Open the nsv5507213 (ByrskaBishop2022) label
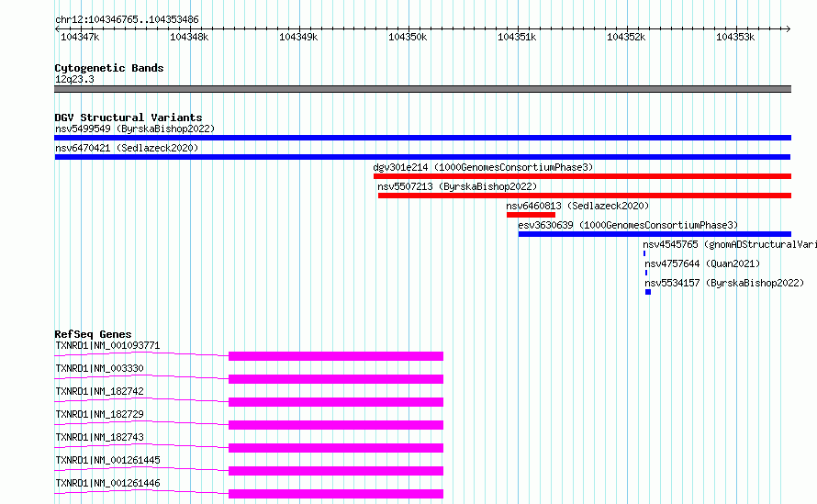817x504 pixels. tap(457, 186)
